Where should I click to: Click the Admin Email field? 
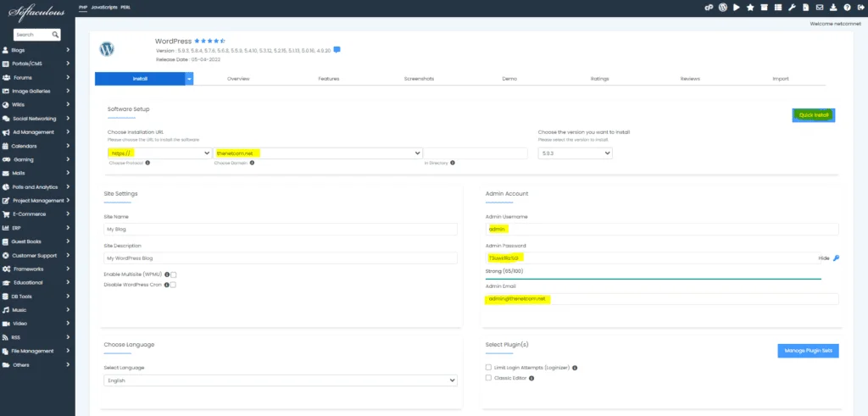[x=662, y=299]
